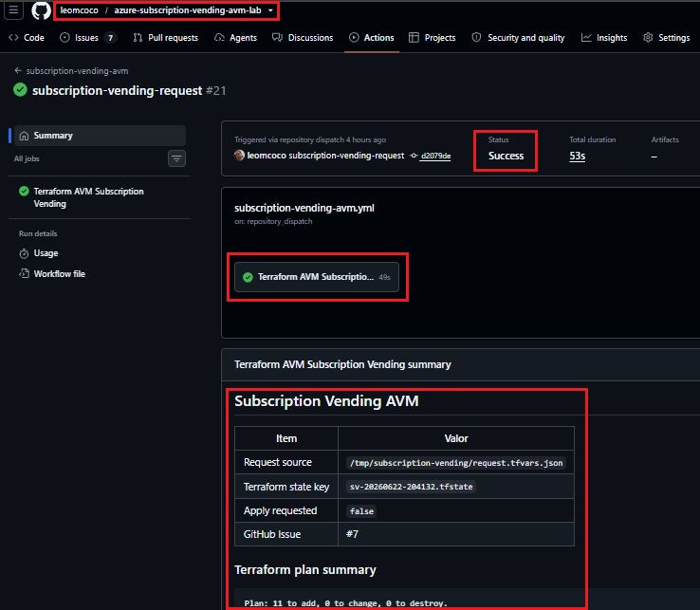700x610 pixels.
Task: Open leomcoco owner profile link
Action: 80,10
